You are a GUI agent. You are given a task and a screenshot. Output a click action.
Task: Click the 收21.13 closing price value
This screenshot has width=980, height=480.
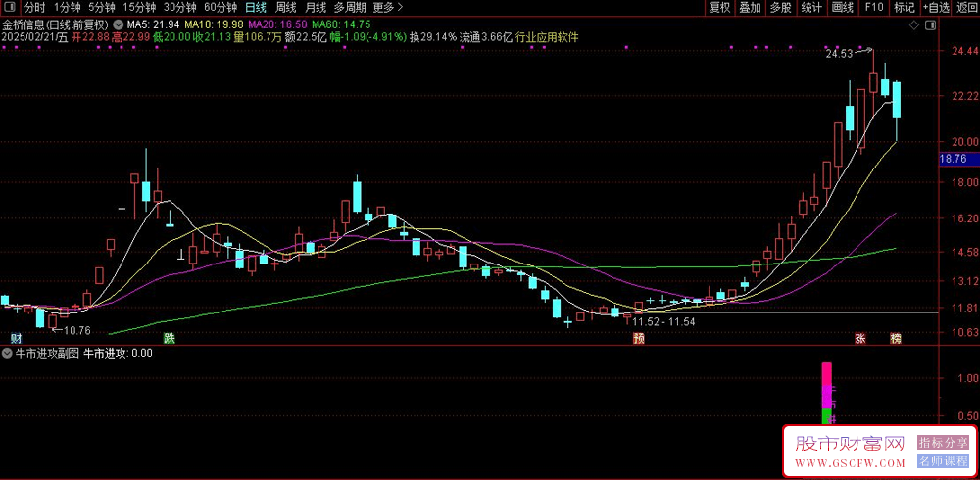pos(213,37)
